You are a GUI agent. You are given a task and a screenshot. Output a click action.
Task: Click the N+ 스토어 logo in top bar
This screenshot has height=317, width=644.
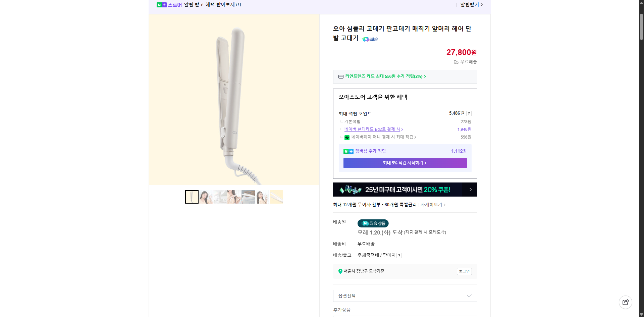[169, 5]
